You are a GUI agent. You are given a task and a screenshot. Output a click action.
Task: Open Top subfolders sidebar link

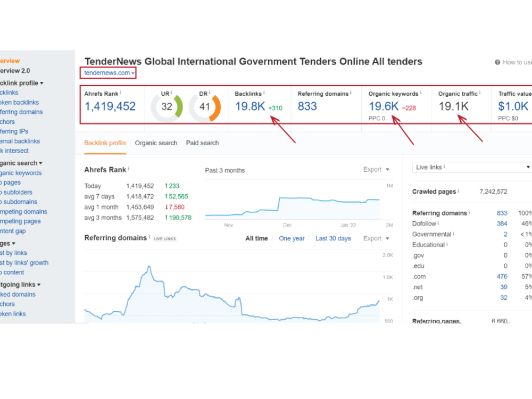coord(16,193)
